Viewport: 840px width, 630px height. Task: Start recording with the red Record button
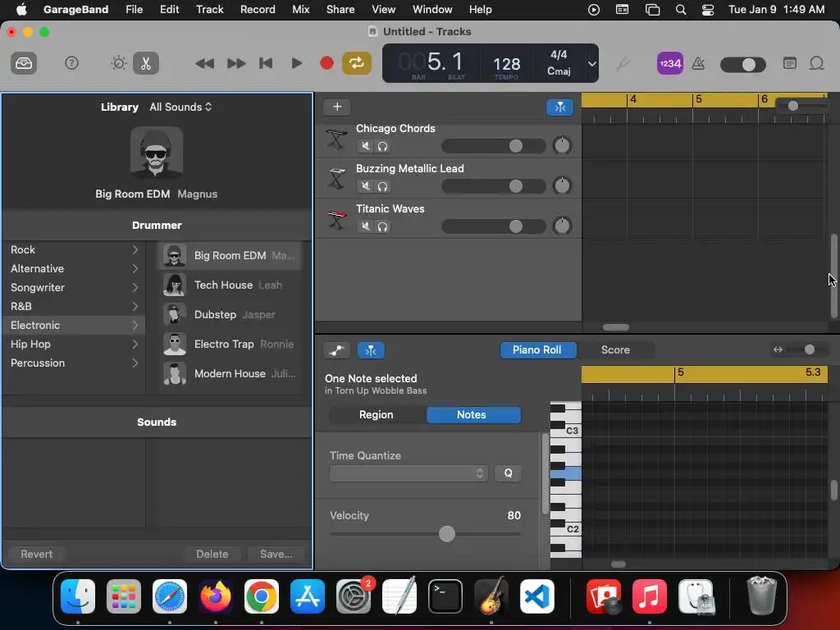click(326, 63)
